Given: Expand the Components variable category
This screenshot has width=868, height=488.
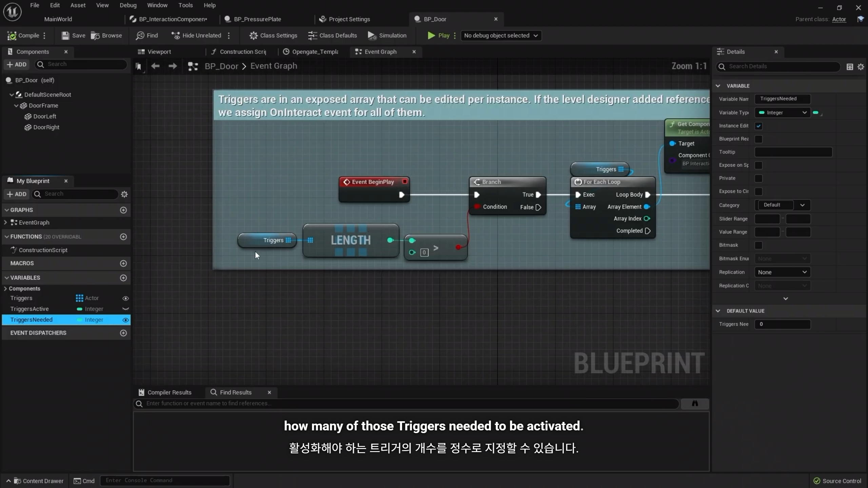Looking at the screenshot, I should 5,289.
